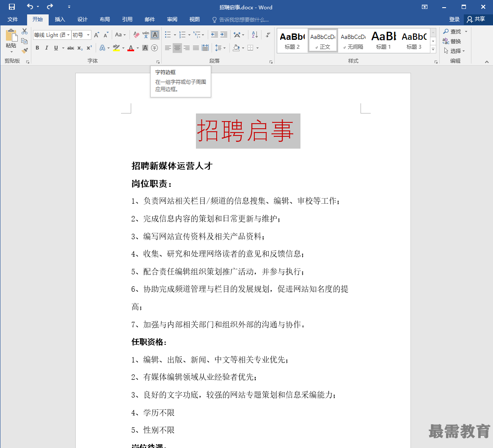Image resolution: width=493 pixels, height=448 pixels.
Task: Open the paragraph dialog launcher
Action: pyautogui.click(x=271, y=62)
